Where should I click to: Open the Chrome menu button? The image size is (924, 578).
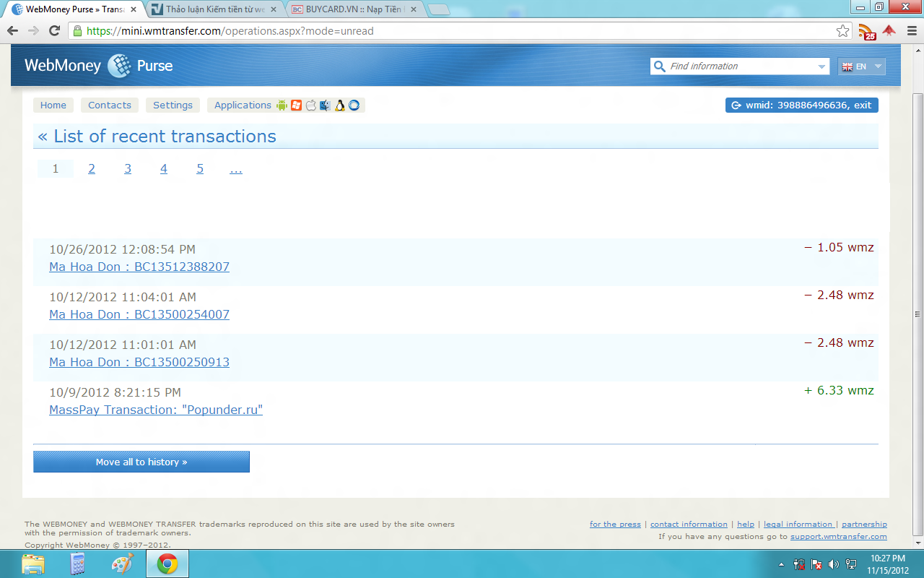[911, 31]
